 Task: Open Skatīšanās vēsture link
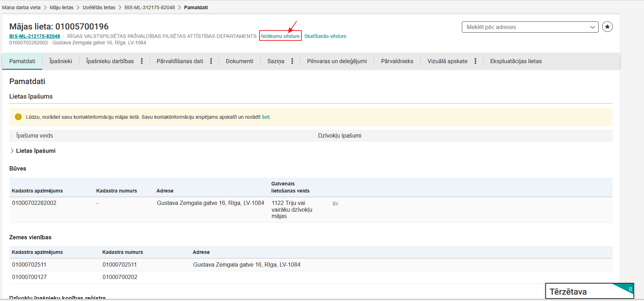coord(325,36)
